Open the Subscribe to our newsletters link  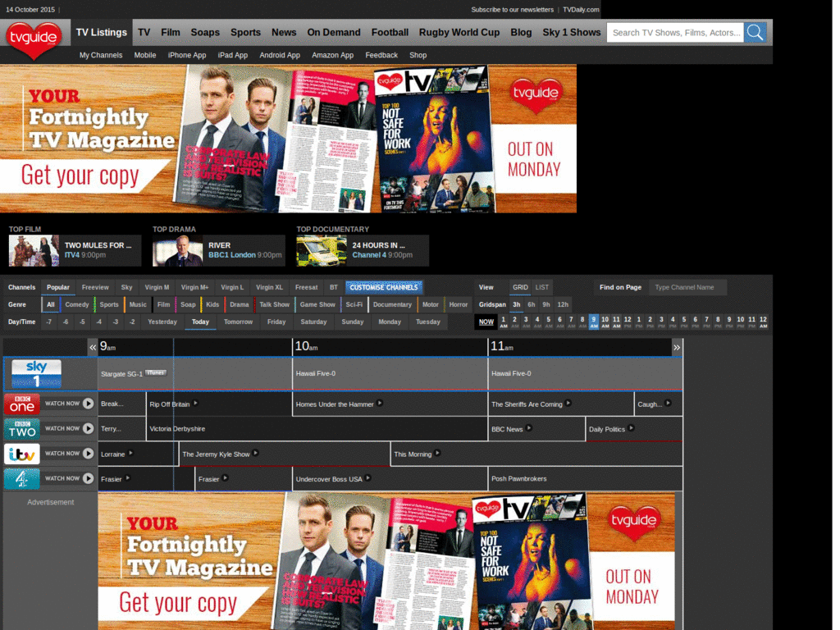pyautogui.click(x=511, y=9)
